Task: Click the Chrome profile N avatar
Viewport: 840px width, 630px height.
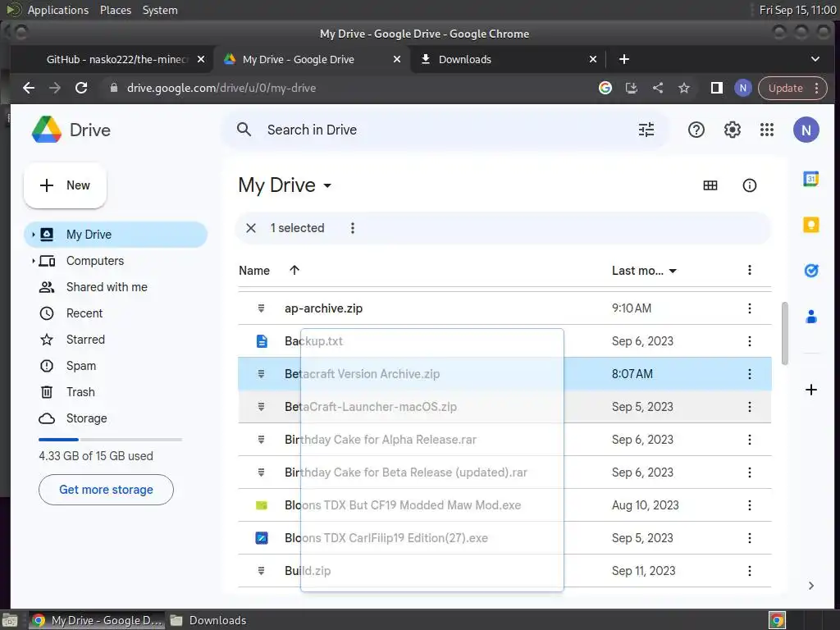Action: [742, 88]
